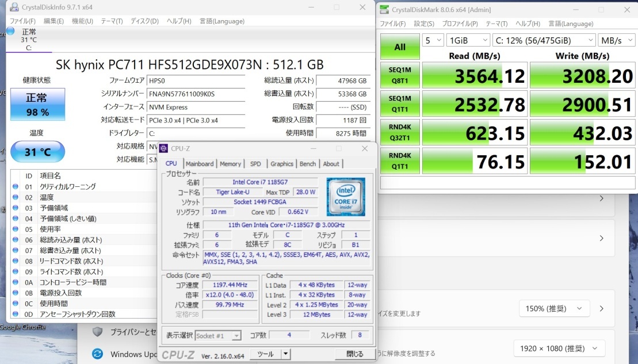Open the test count dropdown showing 5

[x=433, y=40]
